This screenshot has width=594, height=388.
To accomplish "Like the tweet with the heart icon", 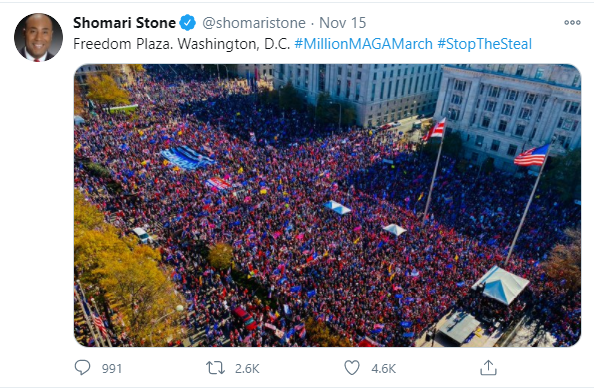I will coord(352,368).
